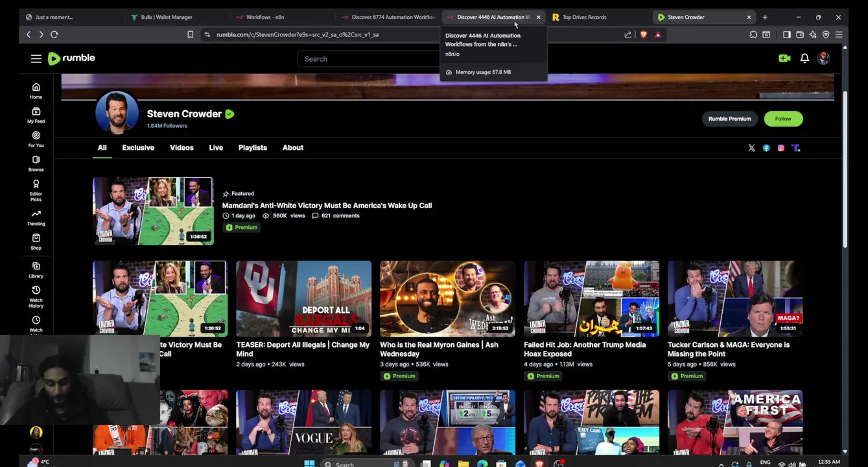Open TEASER Deport All Illegals video title
The height and width of the screenshot is (467, 868).
click(x=303, y=350)
